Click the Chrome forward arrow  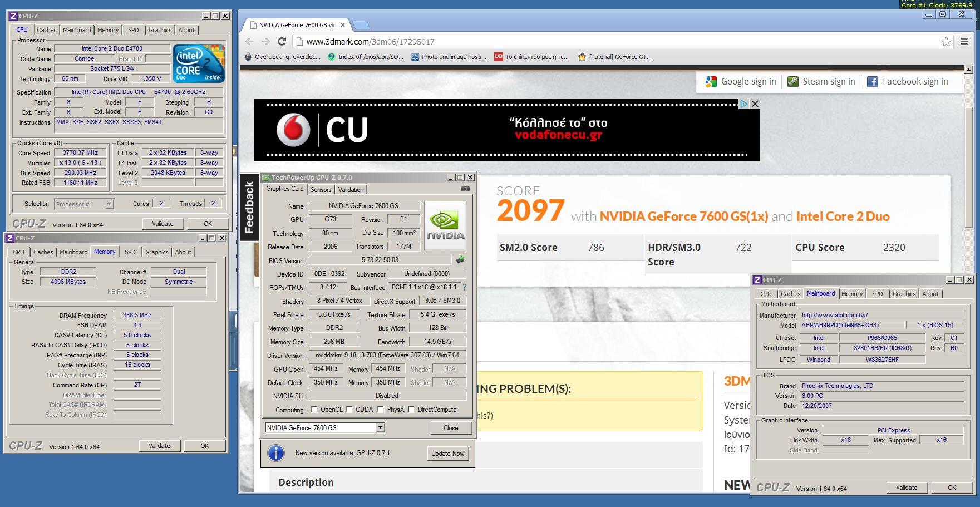tap(265, 42)
